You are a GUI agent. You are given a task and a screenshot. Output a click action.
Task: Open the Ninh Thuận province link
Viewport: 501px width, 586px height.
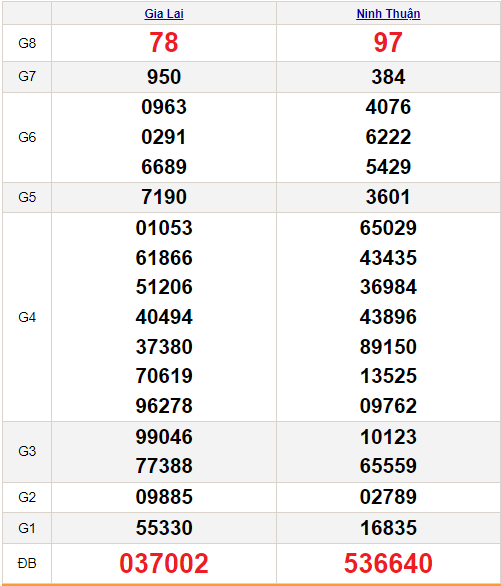[x=388, y=14]
